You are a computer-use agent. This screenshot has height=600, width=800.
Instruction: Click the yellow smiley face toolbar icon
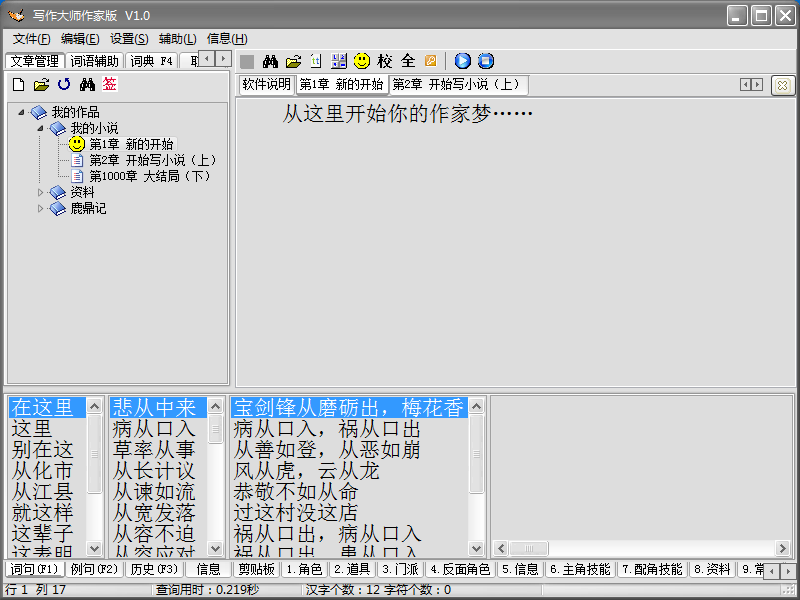click(361, 61)
